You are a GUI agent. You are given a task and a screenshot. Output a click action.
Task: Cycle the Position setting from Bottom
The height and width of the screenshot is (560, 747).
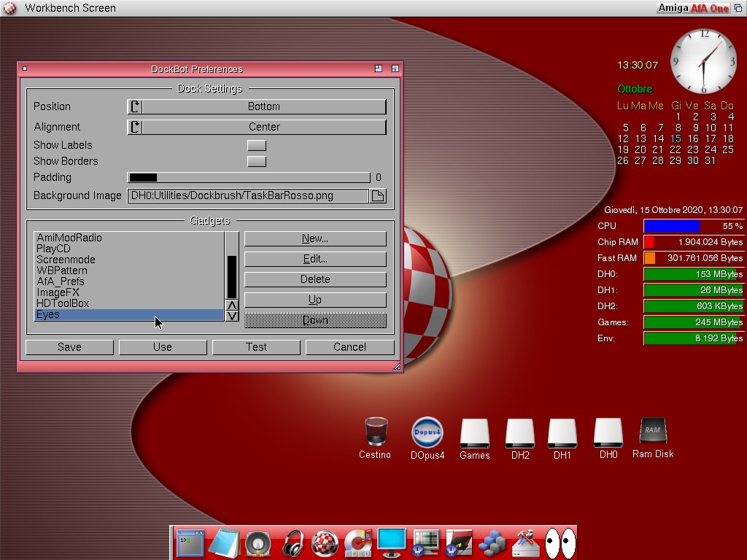(x=257, y=106)
